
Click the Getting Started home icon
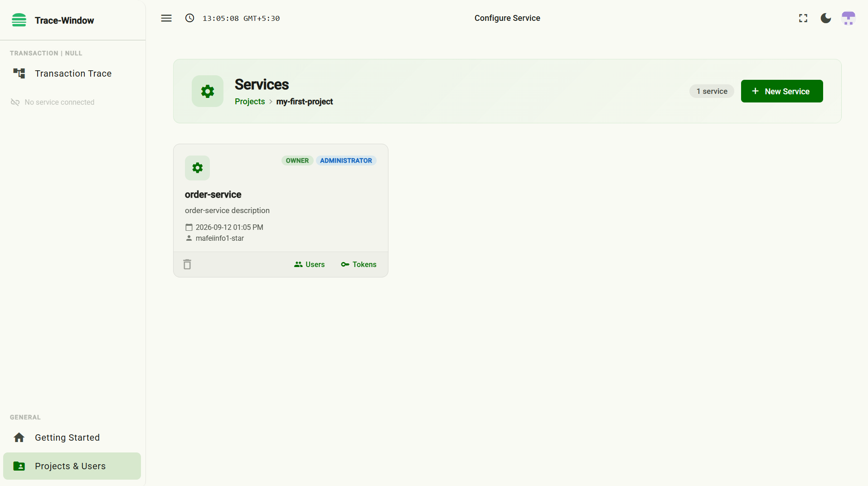19,437
